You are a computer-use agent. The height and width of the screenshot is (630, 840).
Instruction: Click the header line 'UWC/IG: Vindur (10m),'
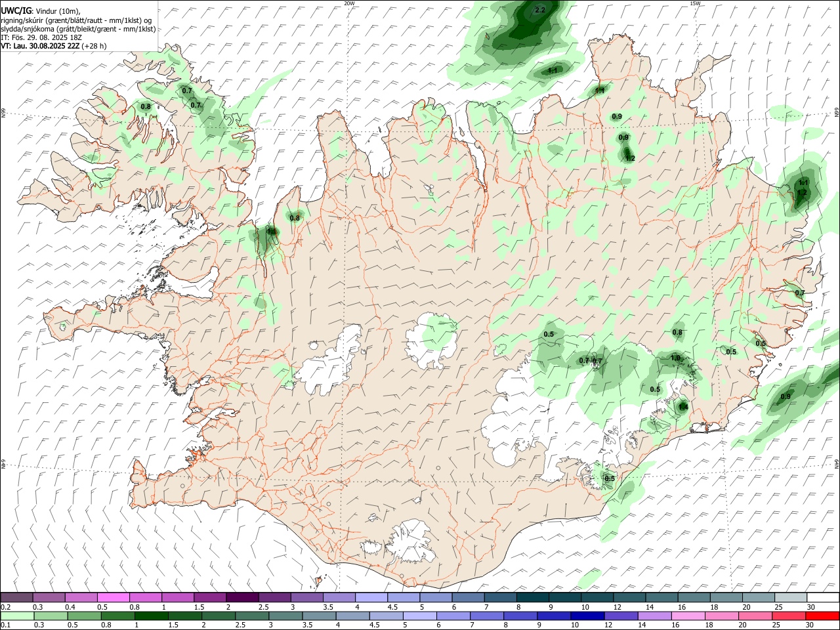(x=40, y=11)
